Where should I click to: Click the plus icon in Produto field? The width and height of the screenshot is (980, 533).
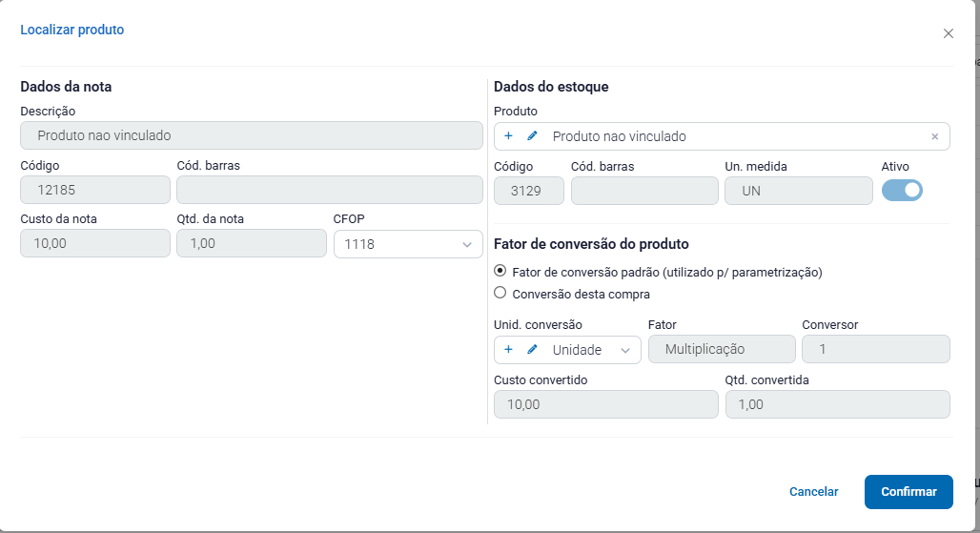point(508,136)
